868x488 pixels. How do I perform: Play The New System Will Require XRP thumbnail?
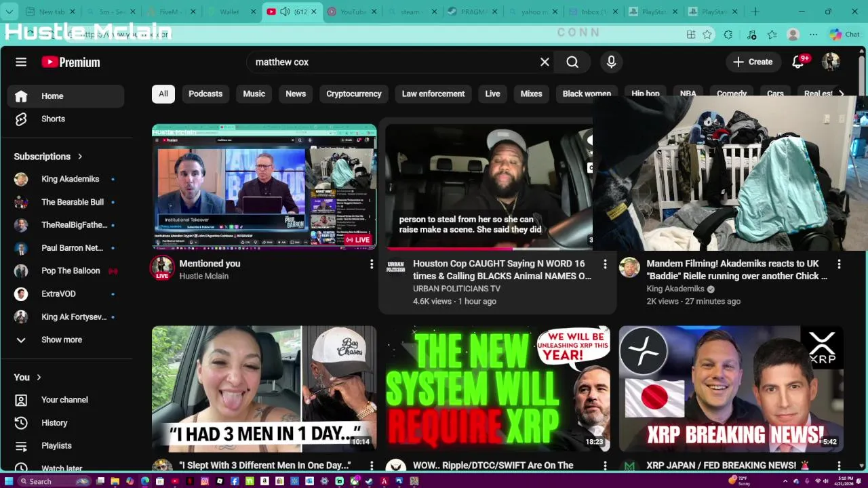pos(498,388)
